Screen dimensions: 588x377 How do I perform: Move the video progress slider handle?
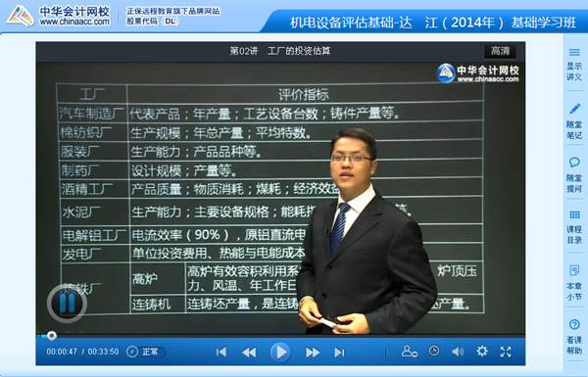pyautogui.click(x=52, y=336)
